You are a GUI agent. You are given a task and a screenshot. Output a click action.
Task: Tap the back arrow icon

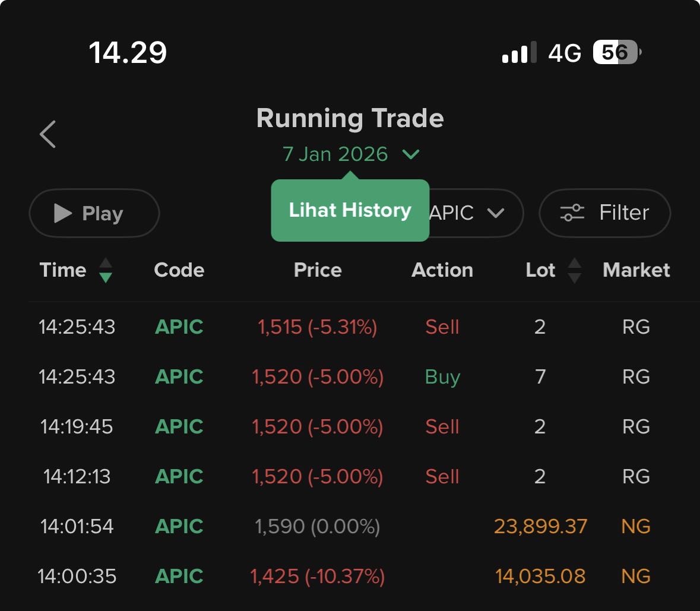point(48,134)
